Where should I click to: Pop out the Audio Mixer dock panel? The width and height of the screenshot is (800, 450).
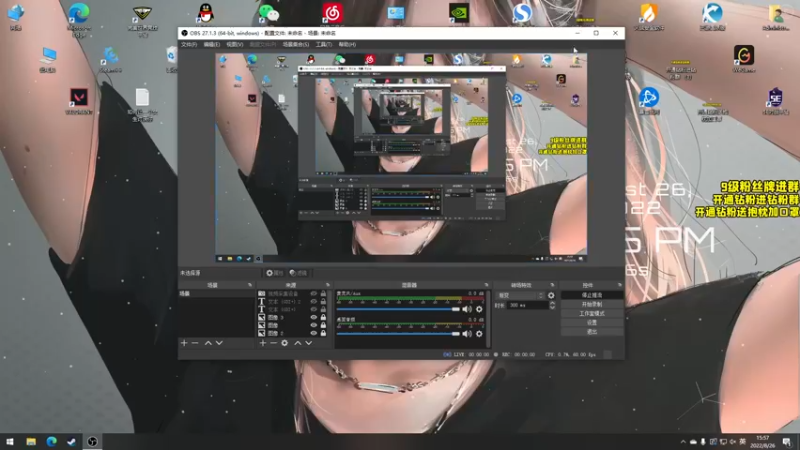(x=486, y=285)
